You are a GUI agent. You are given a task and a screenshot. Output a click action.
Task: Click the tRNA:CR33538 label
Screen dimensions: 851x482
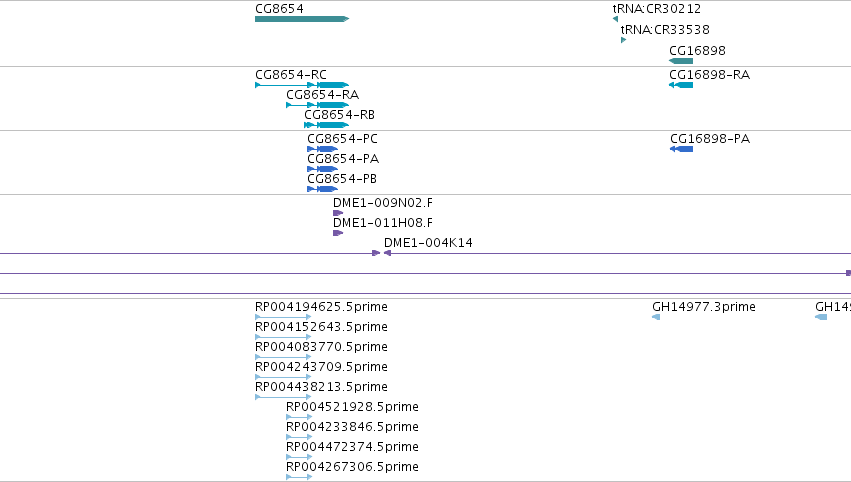click(x=665, y=29)
